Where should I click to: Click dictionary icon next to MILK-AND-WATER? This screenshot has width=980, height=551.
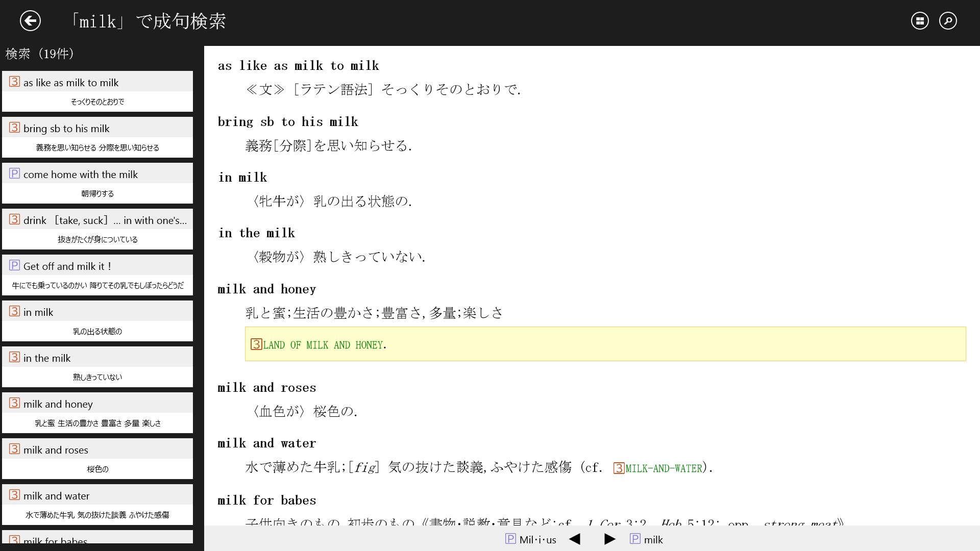pyautogui.click(x=619, y=468)
